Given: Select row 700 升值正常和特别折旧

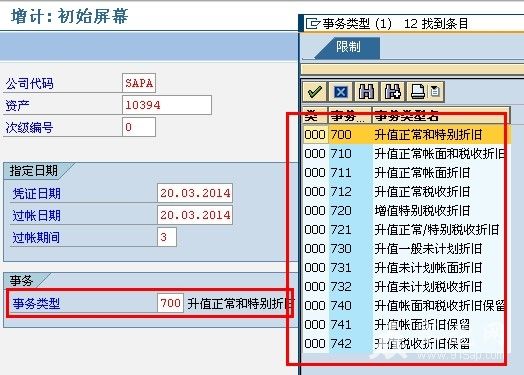Looking at the screenshot, I should point(407,135).
